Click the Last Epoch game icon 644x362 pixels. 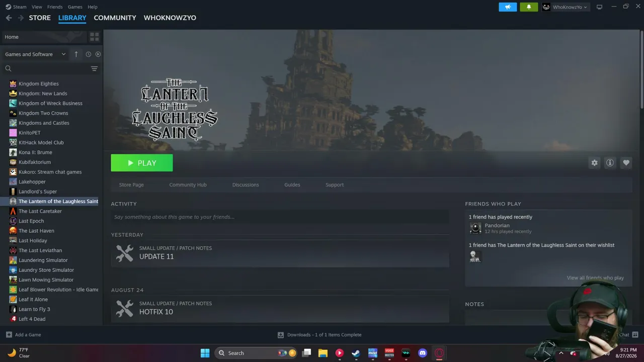[x=13, y=221]
